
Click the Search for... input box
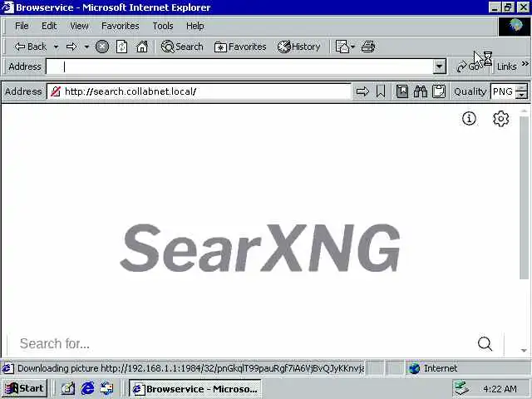point(238,343)
